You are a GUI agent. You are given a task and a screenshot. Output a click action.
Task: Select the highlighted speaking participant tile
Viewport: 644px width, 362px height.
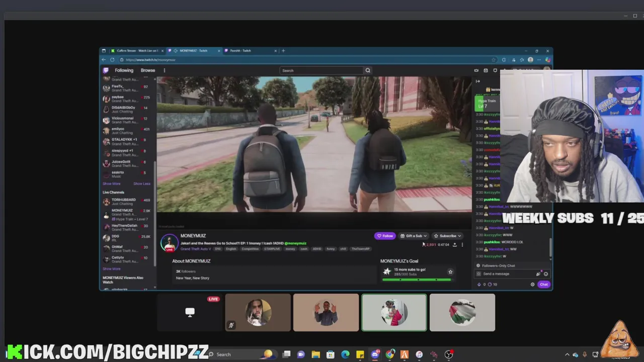click(x=394, y=312)
